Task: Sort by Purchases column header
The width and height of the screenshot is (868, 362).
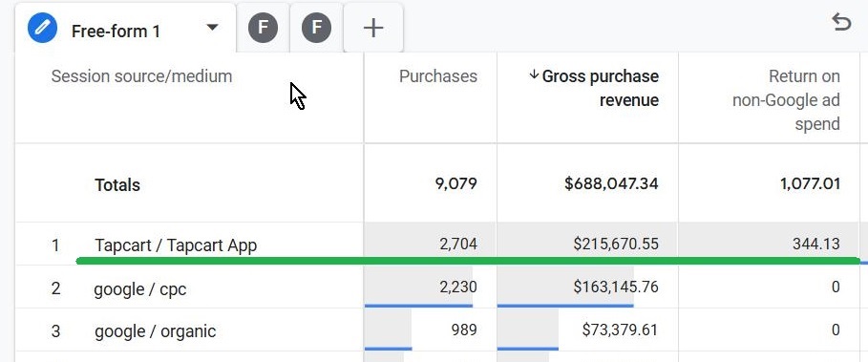Action: pyautogui.click(x=438, y=76)
